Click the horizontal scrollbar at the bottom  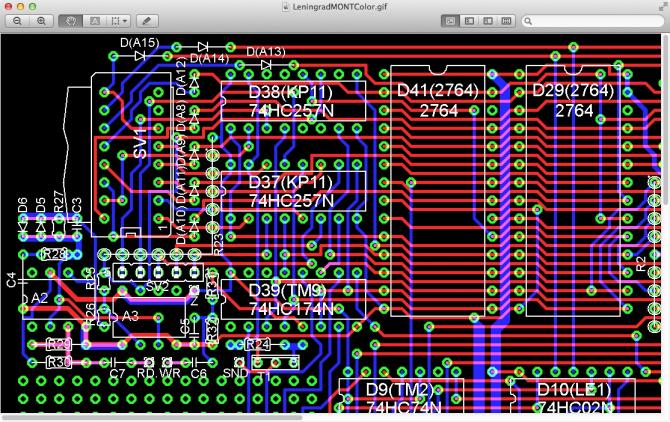[x=150, y=417]
